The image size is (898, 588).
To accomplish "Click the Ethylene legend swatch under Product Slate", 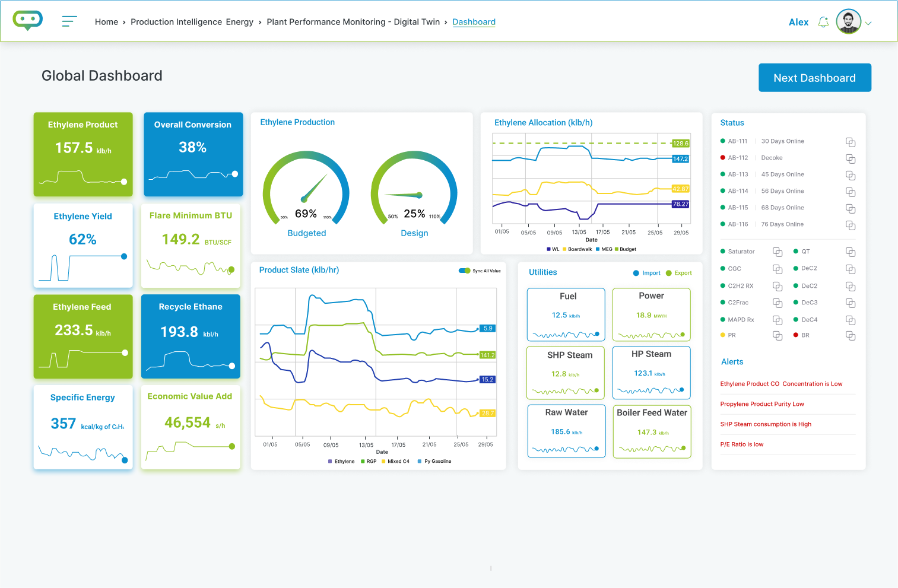I will point(330,461).
